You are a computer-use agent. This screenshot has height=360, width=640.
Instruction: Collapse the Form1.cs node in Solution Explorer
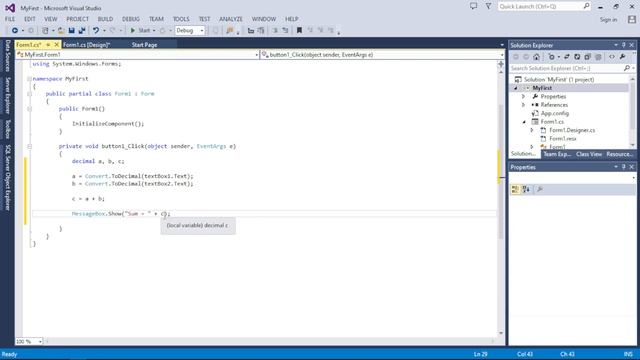click(x=524, y=122)
